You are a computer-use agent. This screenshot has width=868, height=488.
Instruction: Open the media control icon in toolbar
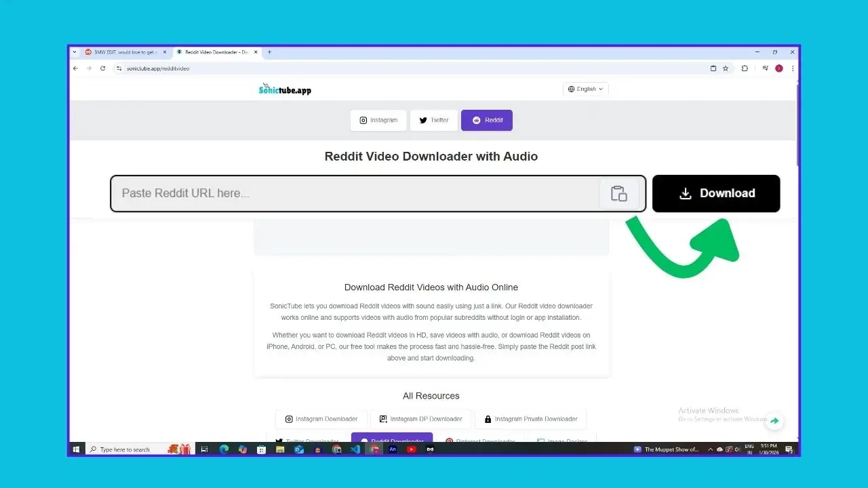[765, 68]
